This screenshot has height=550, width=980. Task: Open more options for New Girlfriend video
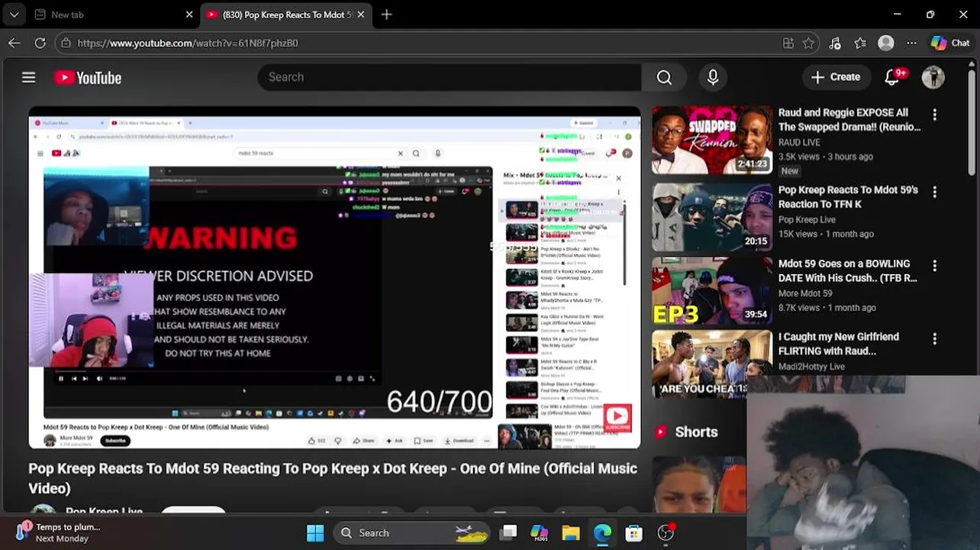[934, 339]
